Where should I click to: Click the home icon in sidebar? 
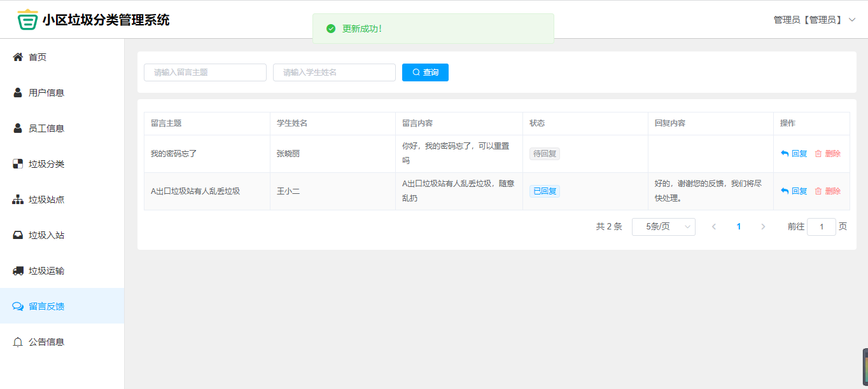pos(18,57)
